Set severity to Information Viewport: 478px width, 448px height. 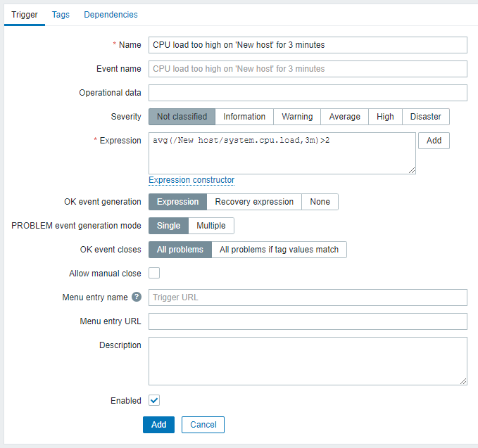click(244, 117)
